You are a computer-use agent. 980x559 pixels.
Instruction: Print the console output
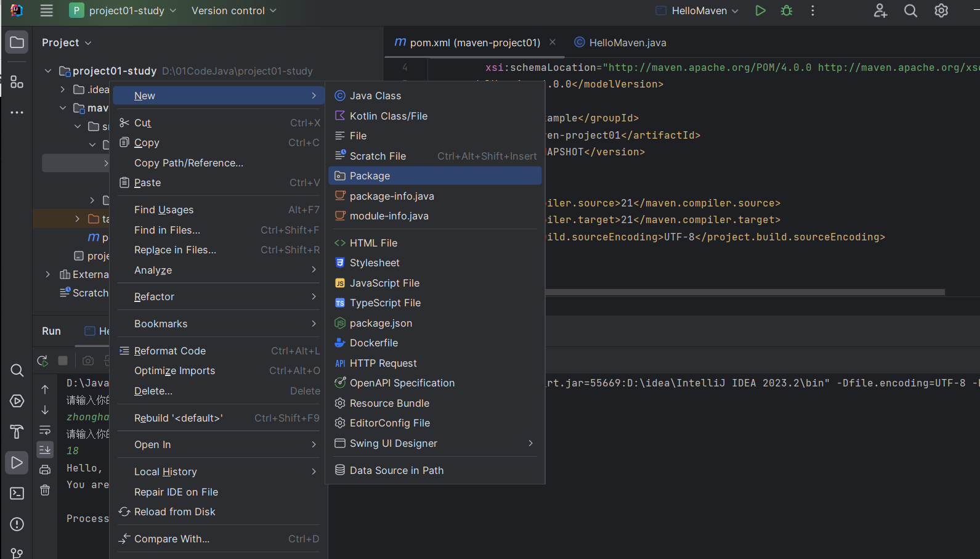pyautogui.click(x=45, y=470)
